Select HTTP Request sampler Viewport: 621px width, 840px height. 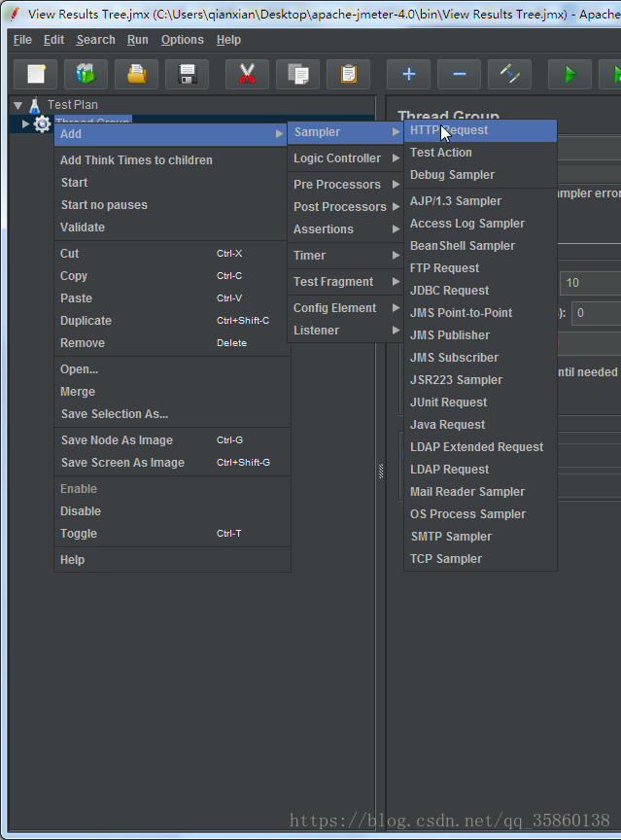pos(480,130)
